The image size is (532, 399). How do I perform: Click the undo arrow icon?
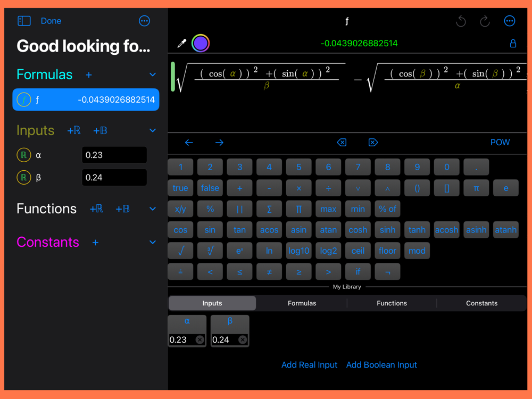pyautogui.click(x=461, y=21)
